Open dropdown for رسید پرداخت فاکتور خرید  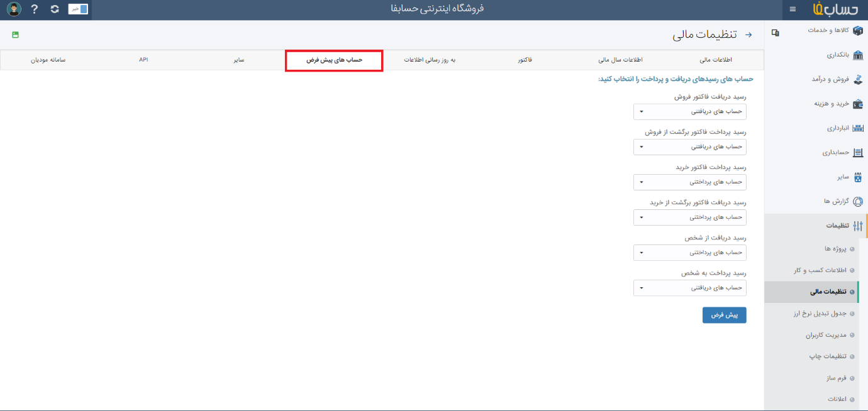(690, 182)
